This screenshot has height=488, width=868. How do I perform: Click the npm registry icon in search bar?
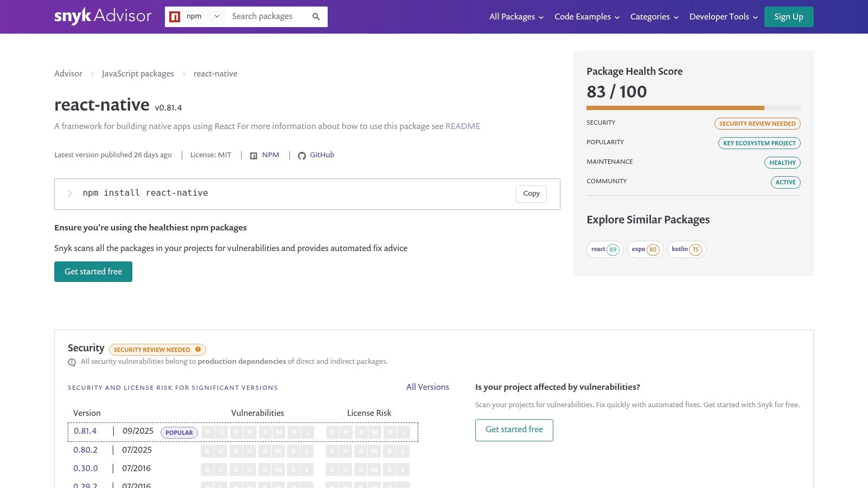(x=175, y=17)
